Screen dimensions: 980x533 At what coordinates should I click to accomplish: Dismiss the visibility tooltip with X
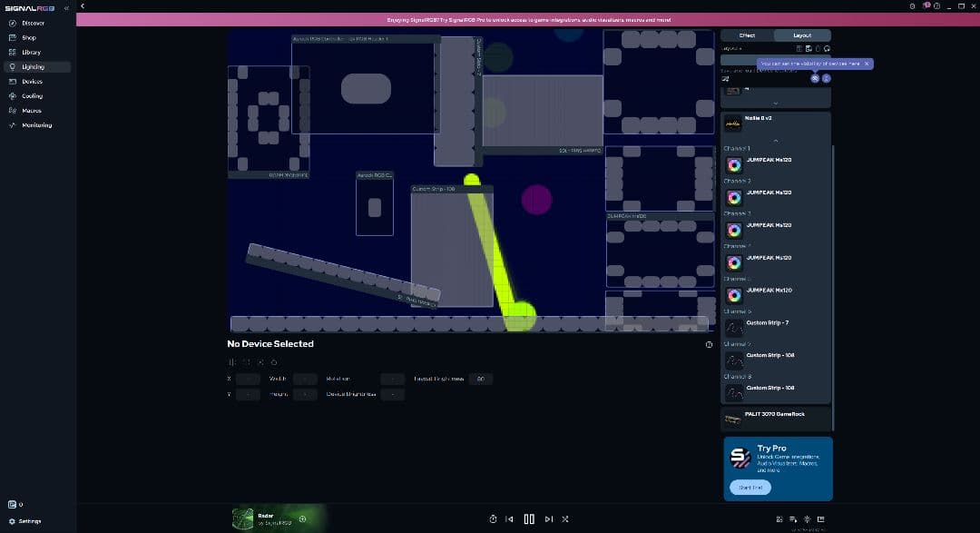point(867,64)
